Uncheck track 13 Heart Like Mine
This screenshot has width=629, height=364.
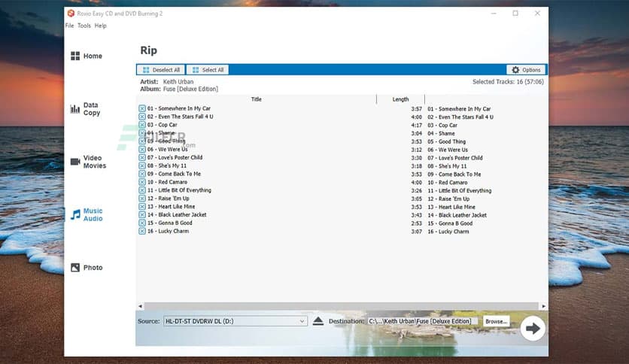coord(142,207)
